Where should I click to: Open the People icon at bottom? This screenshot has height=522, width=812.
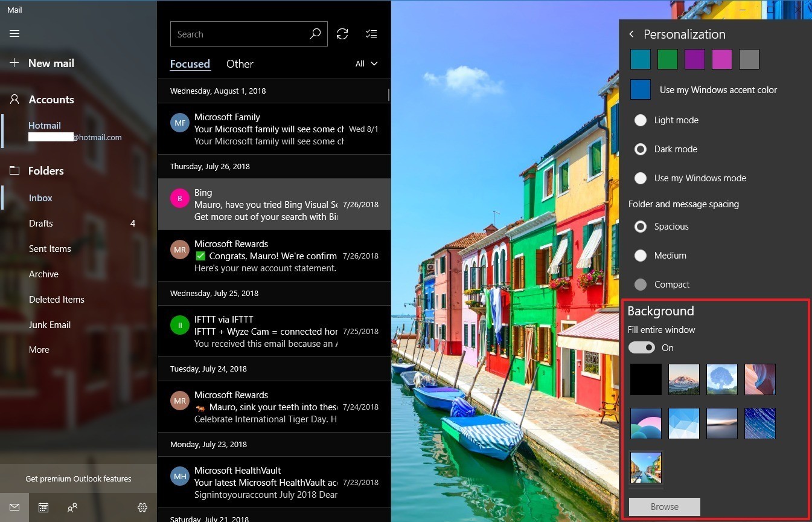(x=72, y=507)
